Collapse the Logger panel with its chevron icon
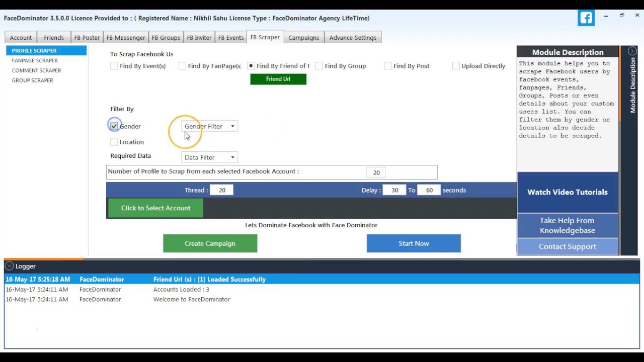The width and height of the screenshot is (644, 362). tap(9, 266)
